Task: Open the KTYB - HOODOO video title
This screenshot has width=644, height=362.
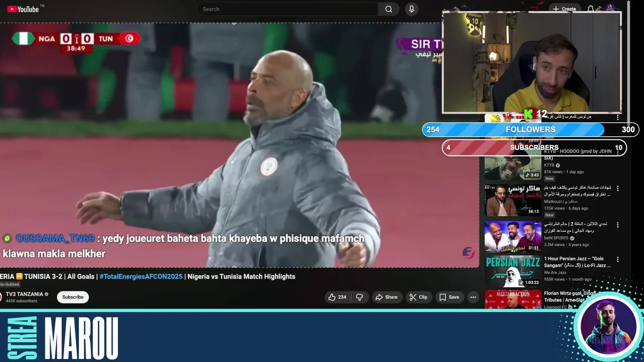Action: [x=578, y=154]
